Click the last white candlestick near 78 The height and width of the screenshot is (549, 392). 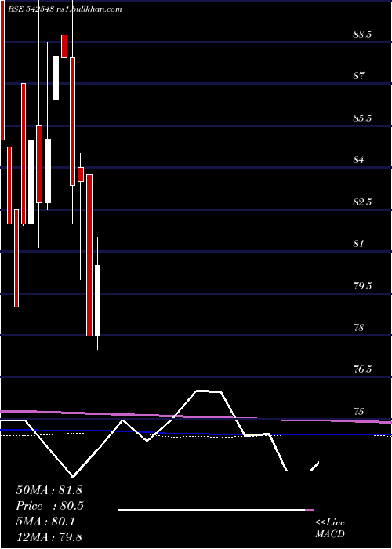(97, 300)
